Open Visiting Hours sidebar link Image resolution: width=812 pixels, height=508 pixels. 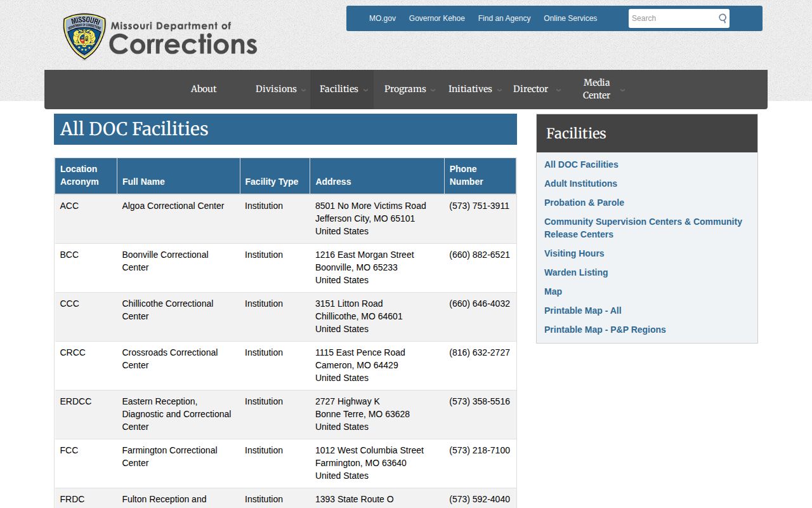pyautogui.click(x=574, y=253)
